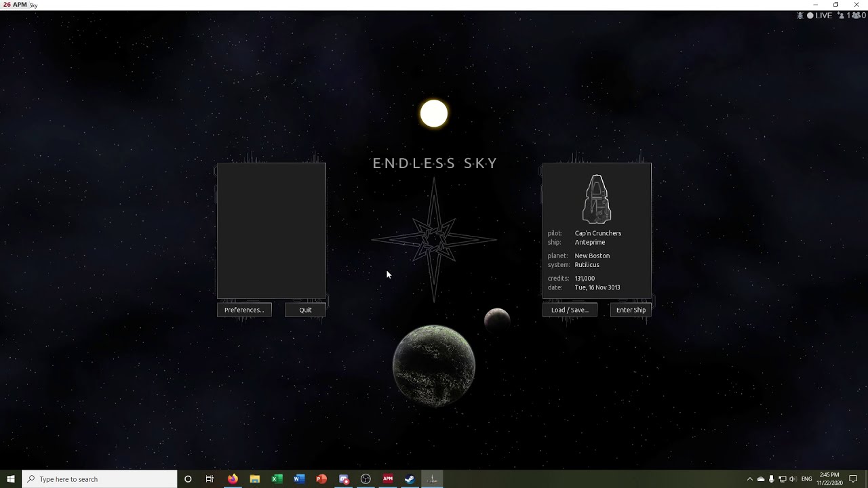The width and height of the screenshot is (868, 488).
Task: Click the muted microphone overlay icon
Action: pos(800,15)
